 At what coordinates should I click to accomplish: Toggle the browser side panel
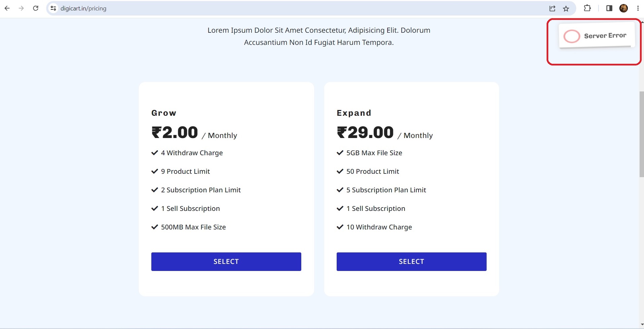(x=609, y=8)
